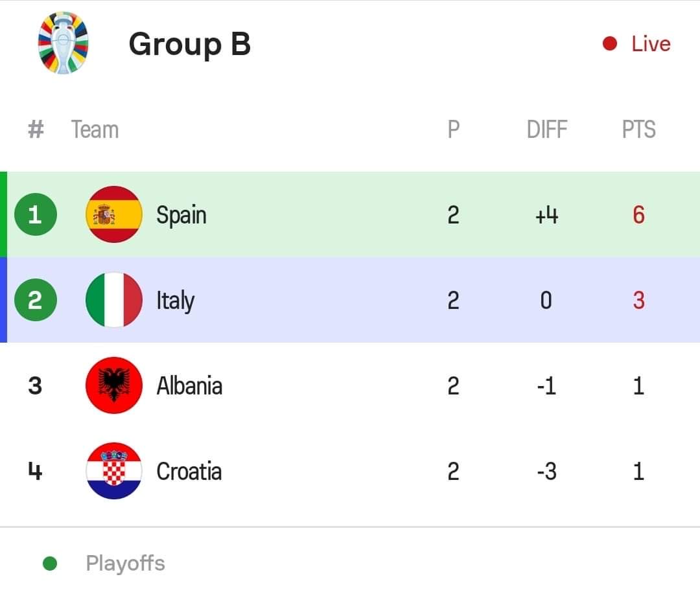
Task: Click the green Playoffs legend dot
Action: (x=50, y=564)
